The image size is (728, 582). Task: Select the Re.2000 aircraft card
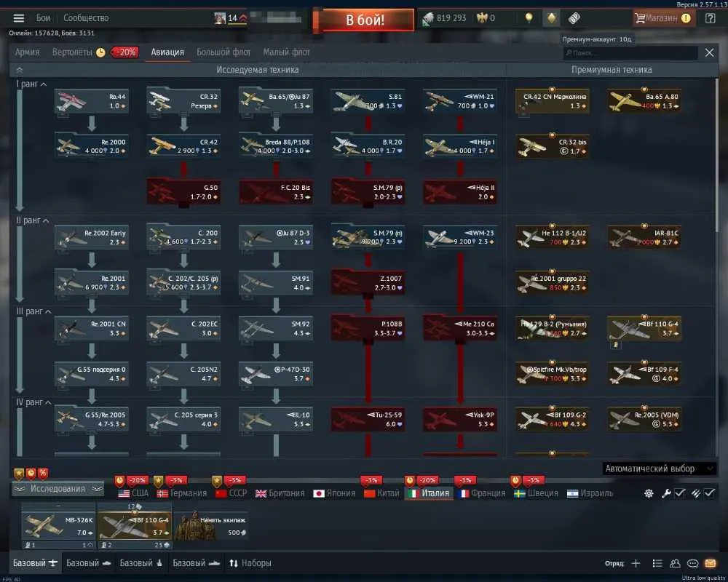(92, 145)
